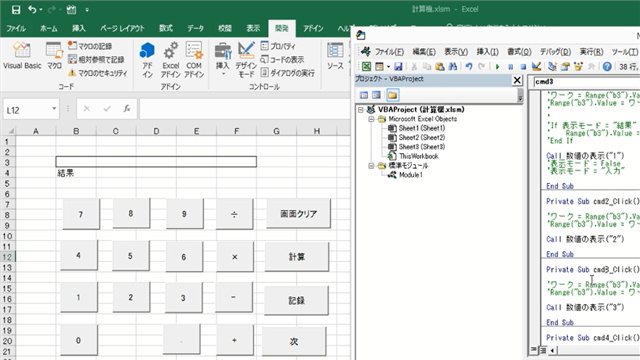Open VBA editor 実行(R) menu
640x360 pixels.
[591, 52]
